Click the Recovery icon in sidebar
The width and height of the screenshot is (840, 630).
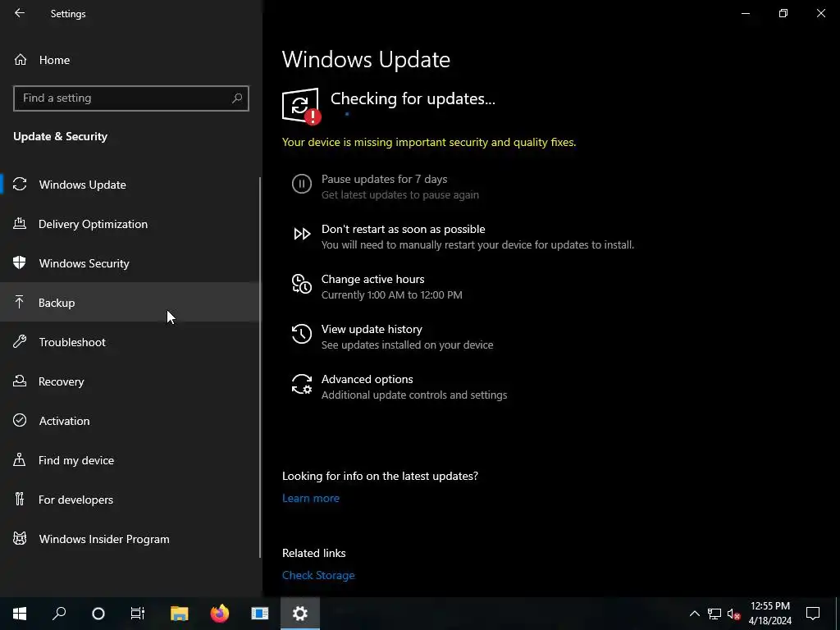(20, 381)
